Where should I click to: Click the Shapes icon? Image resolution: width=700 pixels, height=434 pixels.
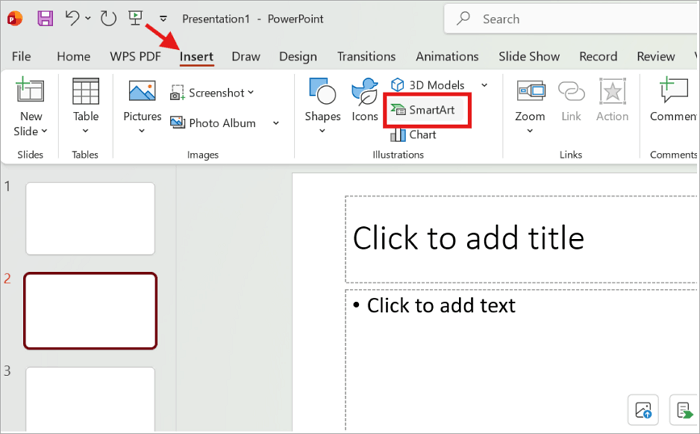(322, 92)
